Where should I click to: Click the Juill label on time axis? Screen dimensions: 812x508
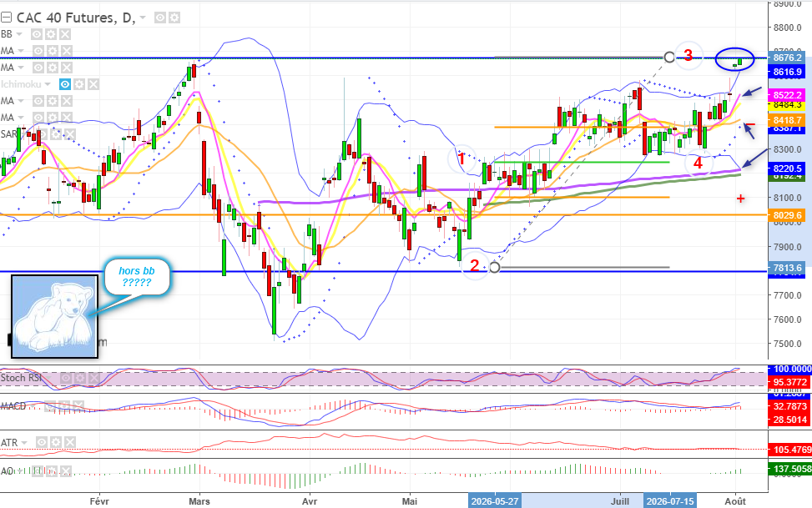620,501
